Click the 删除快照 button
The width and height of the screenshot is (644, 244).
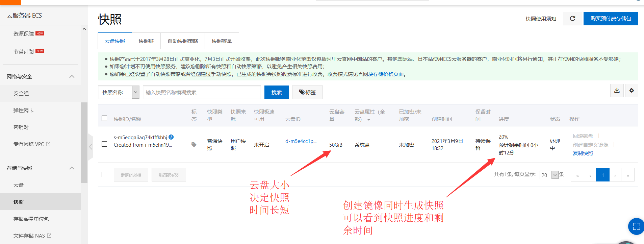[131, 175]
